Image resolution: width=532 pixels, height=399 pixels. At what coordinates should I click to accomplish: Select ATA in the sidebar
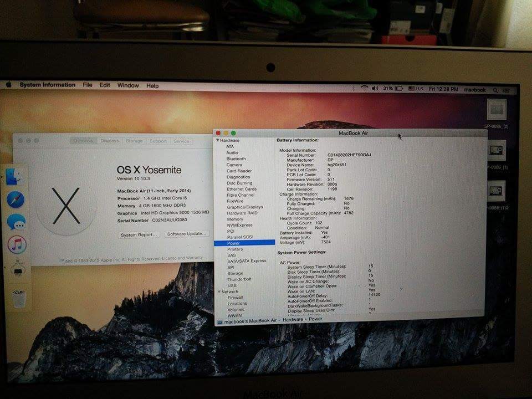[230, 146]
